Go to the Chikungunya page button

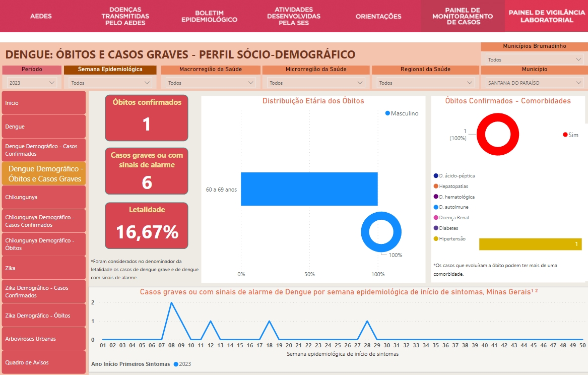coord(44,197)
